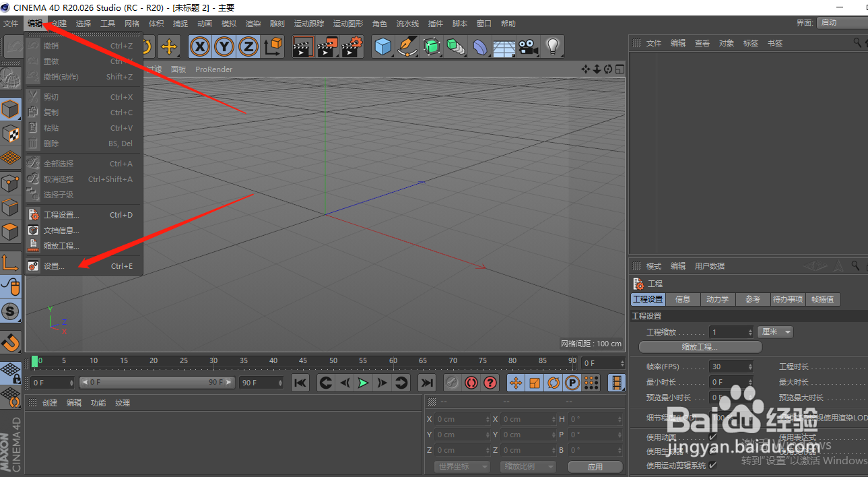The height and width of the screenshot is (477, 868).
Task: Switch to the 动力学 tab
Action: tap(717, 299)
